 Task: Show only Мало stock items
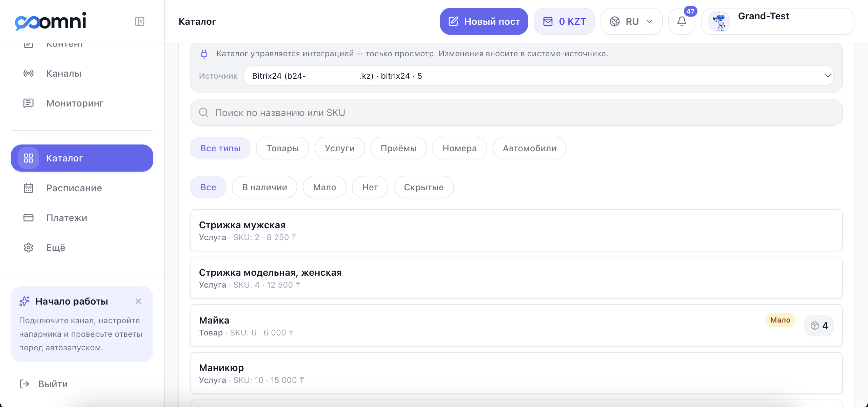coord(325,187)
